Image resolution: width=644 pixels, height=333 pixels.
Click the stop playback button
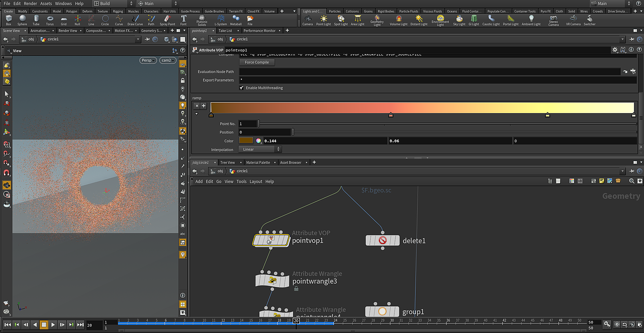(44, 325)
